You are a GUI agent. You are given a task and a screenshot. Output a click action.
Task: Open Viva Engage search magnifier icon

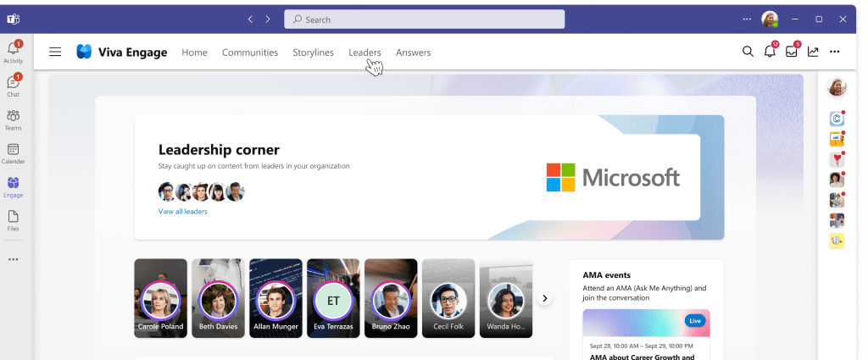tap(748, 52)
